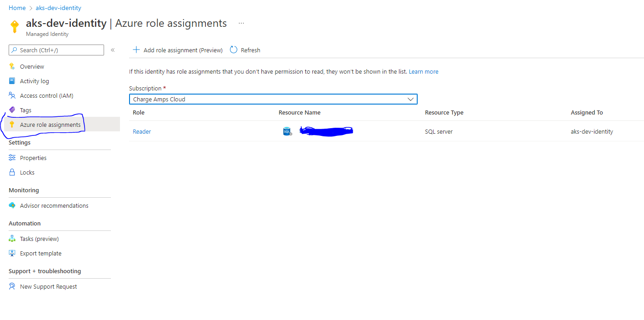Click the Azure role assignments key icon
Image resolution: width=644 pixels, height=320 pixels.
pos(12,125)
